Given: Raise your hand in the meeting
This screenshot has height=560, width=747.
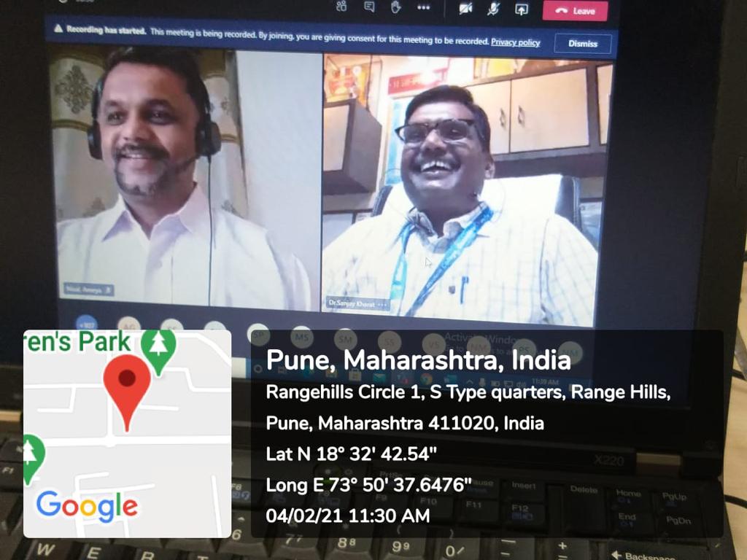Looking at the screenshot, I should (x=395, y=7).
